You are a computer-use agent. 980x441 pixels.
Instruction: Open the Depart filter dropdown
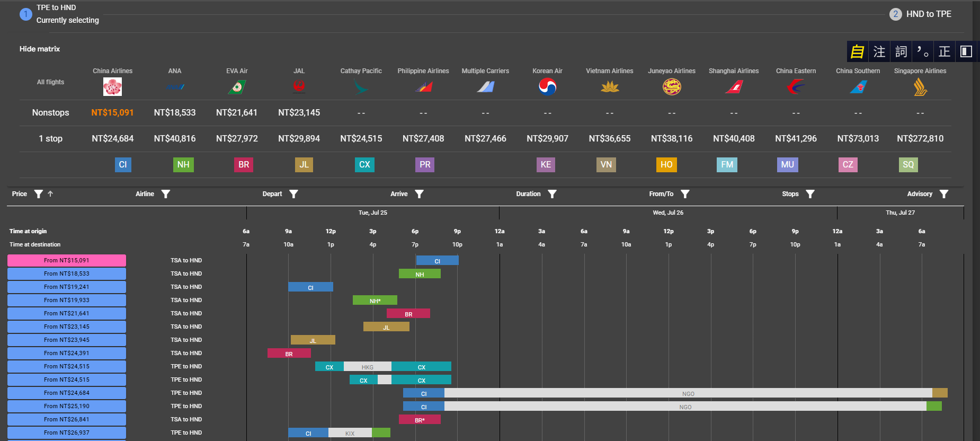coord(293,194)
